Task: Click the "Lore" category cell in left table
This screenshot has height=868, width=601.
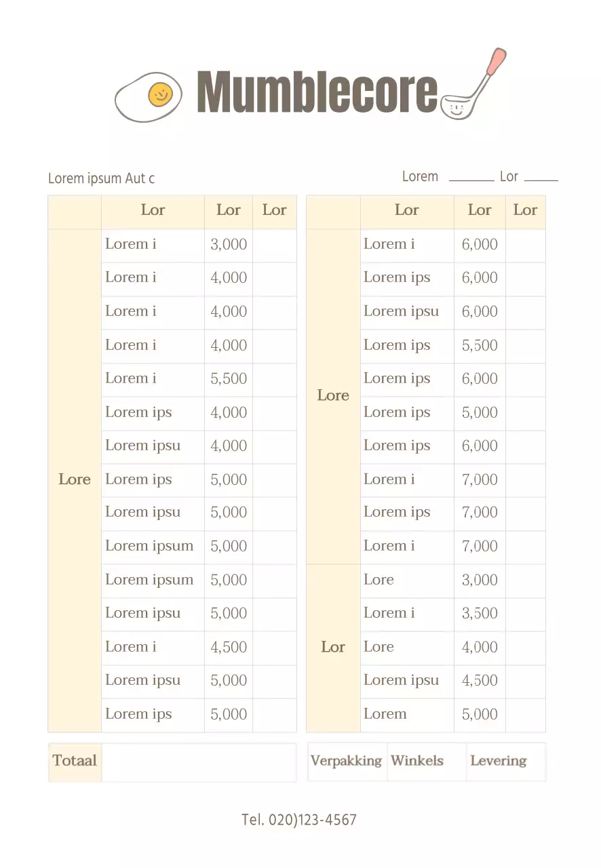Action: tap(75, 480)
